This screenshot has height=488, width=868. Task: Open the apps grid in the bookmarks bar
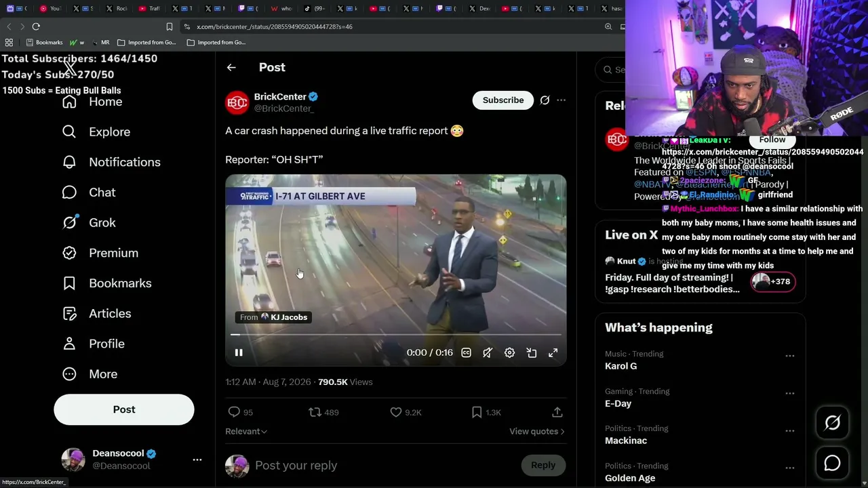(x=9, y=42)
